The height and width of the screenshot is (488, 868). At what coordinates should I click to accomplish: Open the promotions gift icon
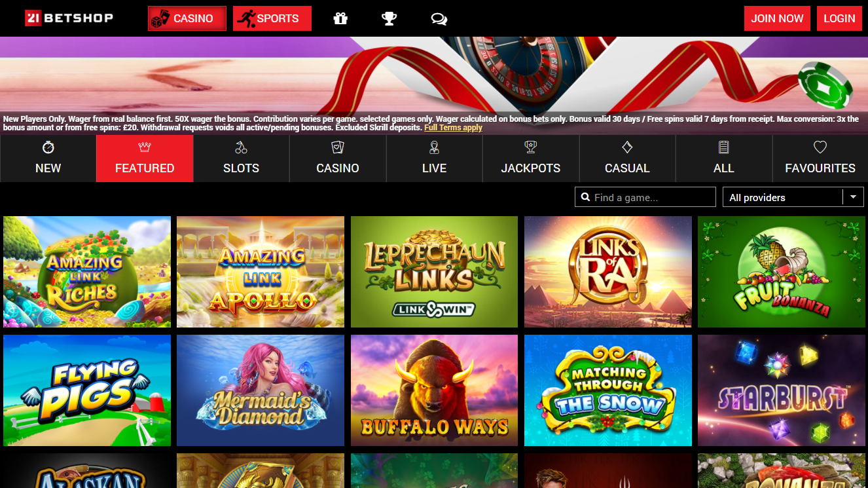340,18
